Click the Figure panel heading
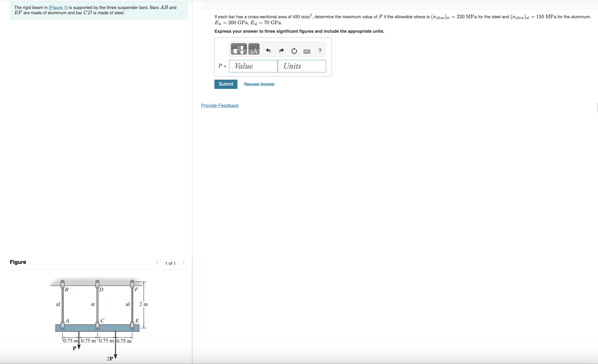Image resolution: width=598 pixels, height=364 pixels. coord(18,262)
